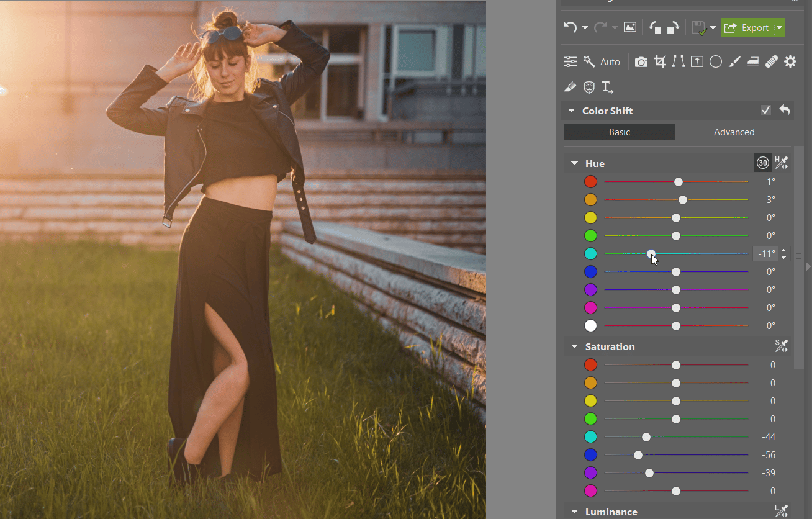The image size is (812, 519).
Task: Toggle the 30-degree hue mode button
Action: tap(762, 163)
